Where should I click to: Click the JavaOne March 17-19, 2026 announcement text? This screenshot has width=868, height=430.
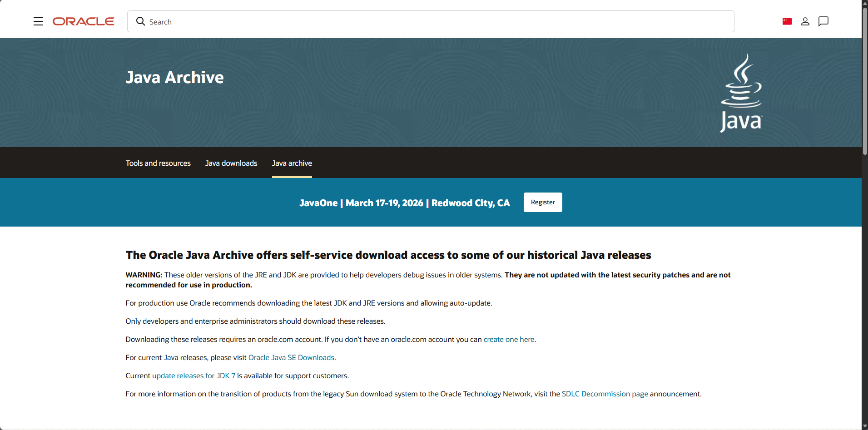405,203
